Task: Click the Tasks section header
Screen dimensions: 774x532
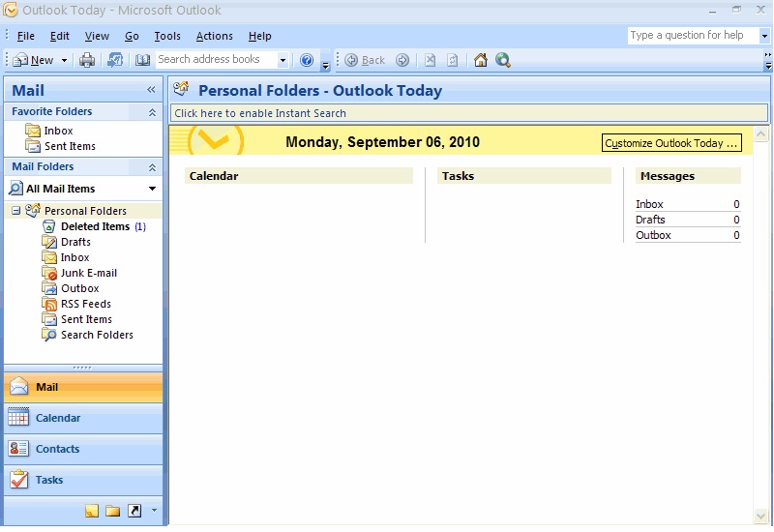Action: 523,176
